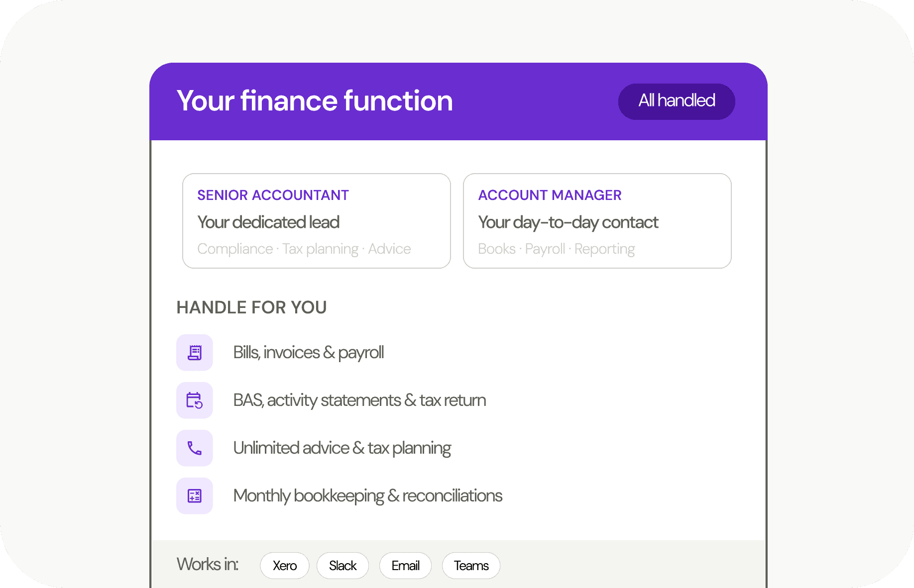Click Unlimited advice & tax planning item
Screen dimensions: 914x588
click(x=342, y=448)
